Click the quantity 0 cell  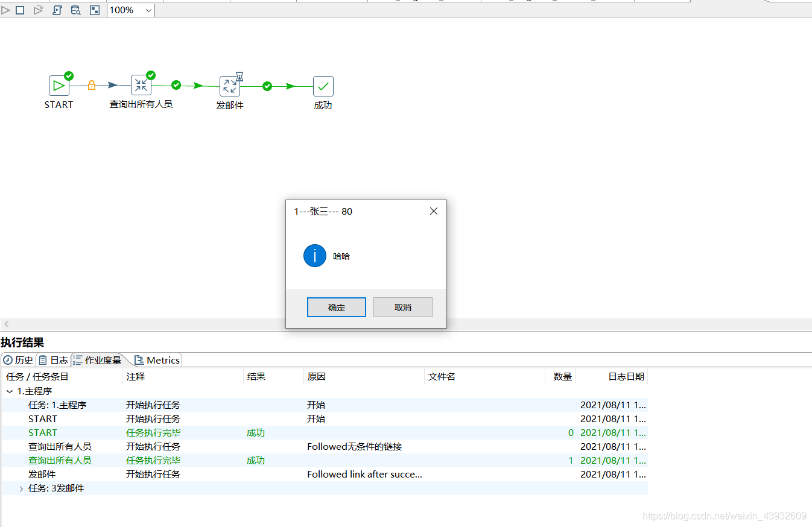point(571,433)
